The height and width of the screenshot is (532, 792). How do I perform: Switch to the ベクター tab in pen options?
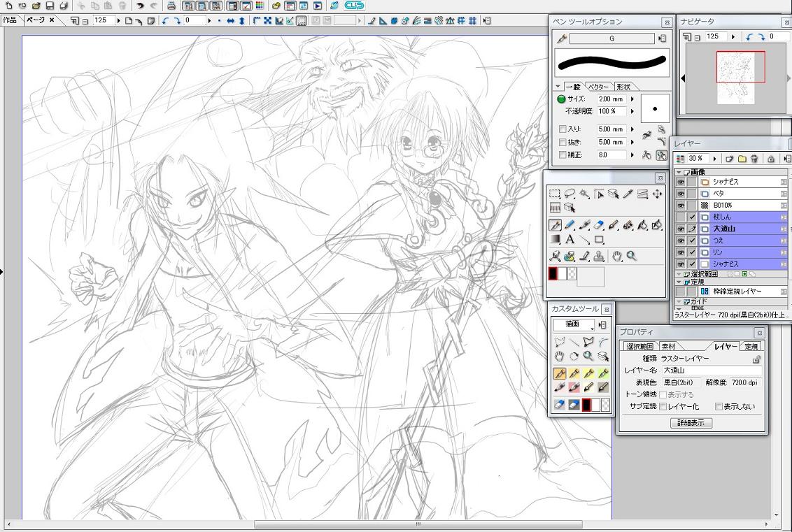coord(598,87)
